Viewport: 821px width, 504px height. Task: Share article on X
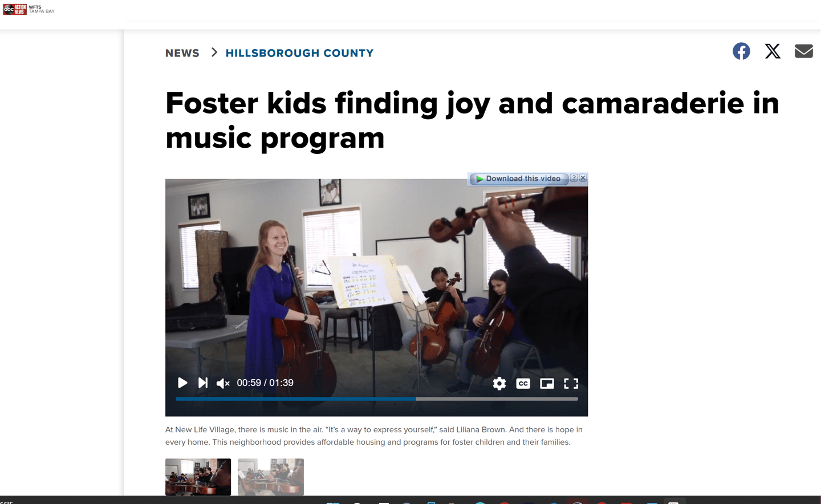point(773,51)
